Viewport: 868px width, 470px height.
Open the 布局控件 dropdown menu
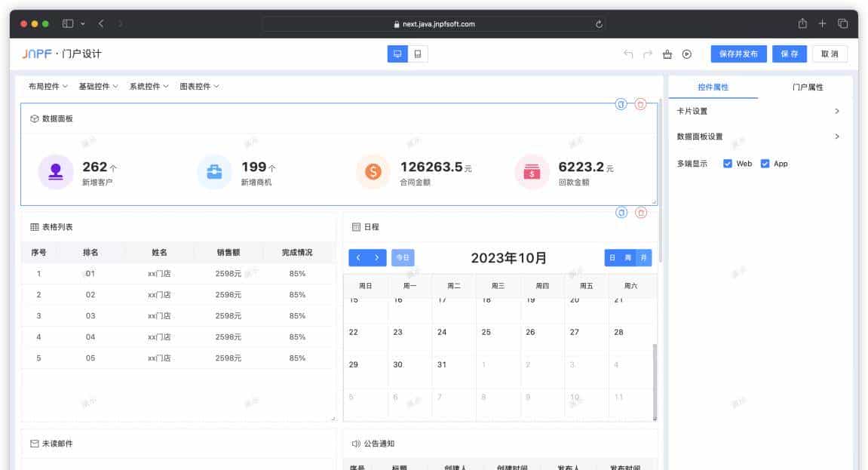point(48,87)
